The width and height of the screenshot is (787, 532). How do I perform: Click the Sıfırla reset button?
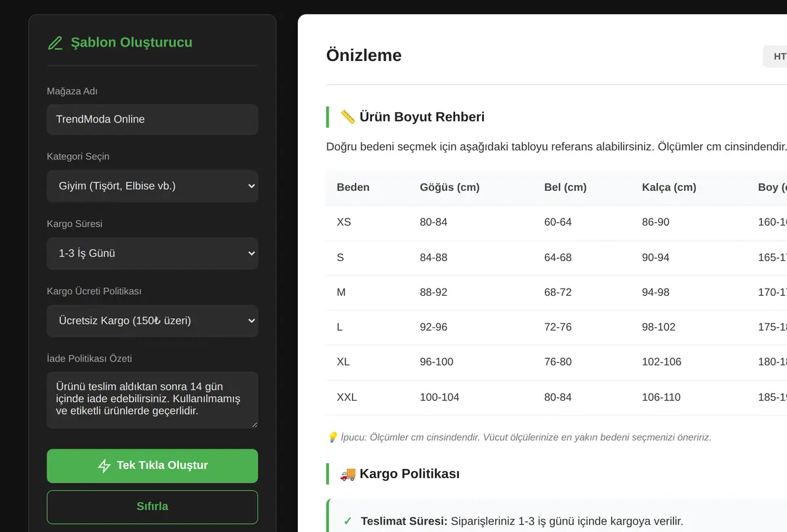(x=152, y=507)
